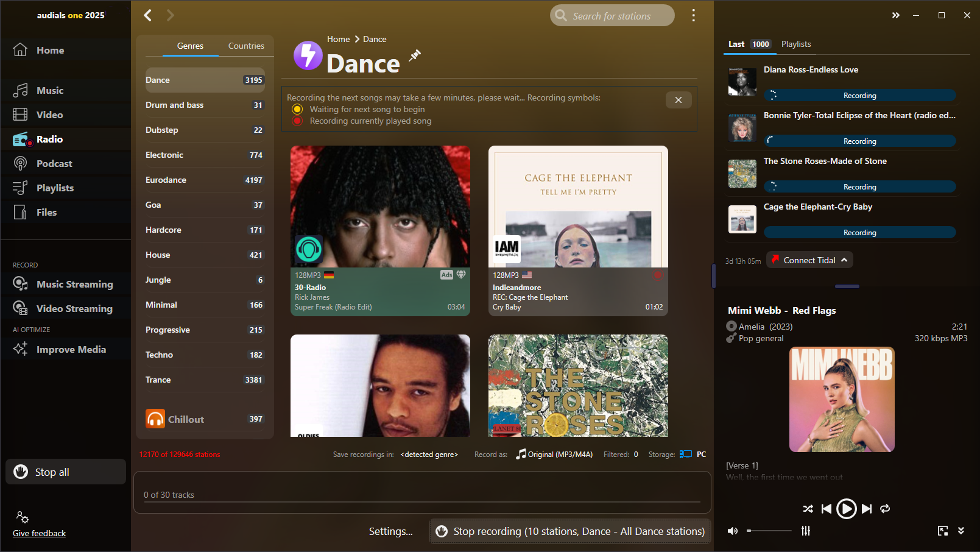Select the House genre

[205, 255]
